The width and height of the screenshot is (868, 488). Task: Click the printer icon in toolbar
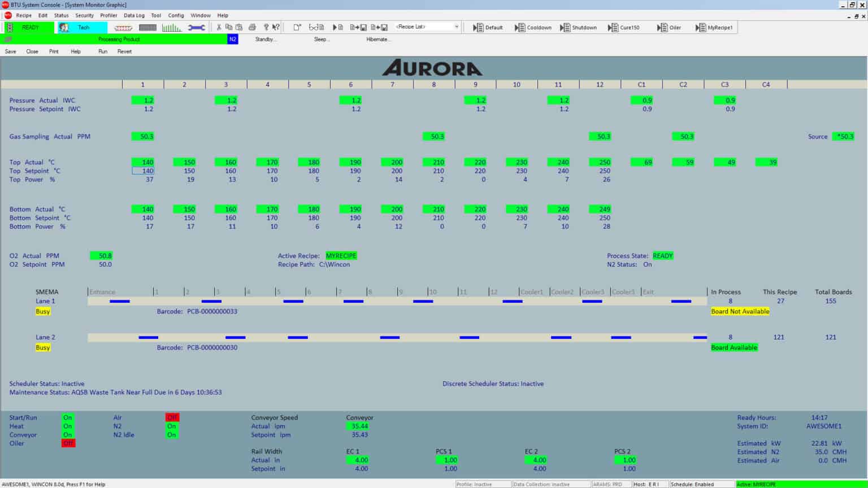(x=252, y=27)
